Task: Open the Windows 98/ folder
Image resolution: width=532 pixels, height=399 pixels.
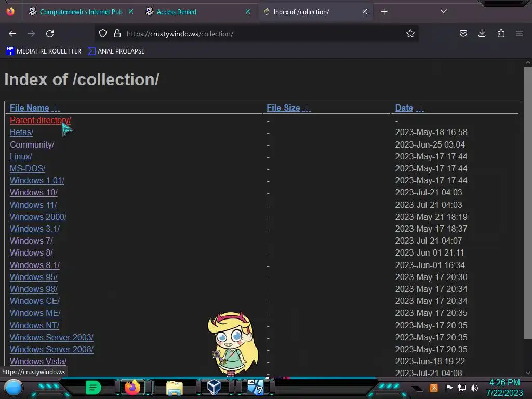Action: (34, 289)
